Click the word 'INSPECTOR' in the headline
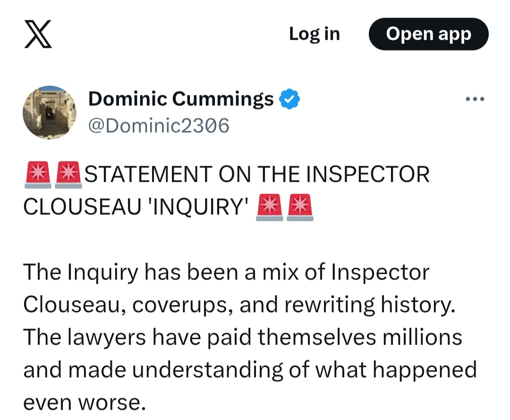Screen dimensions: 510x420 tap(368, 175)
